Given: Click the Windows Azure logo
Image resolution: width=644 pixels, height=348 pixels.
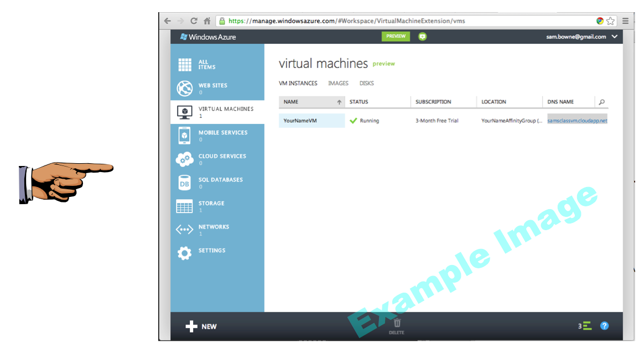Looking at the screenshot, I should point(208,37).
